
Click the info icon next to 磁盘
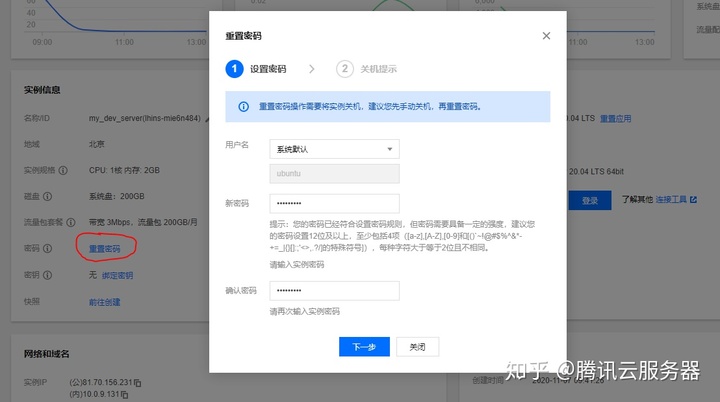[x=47, y=197]
